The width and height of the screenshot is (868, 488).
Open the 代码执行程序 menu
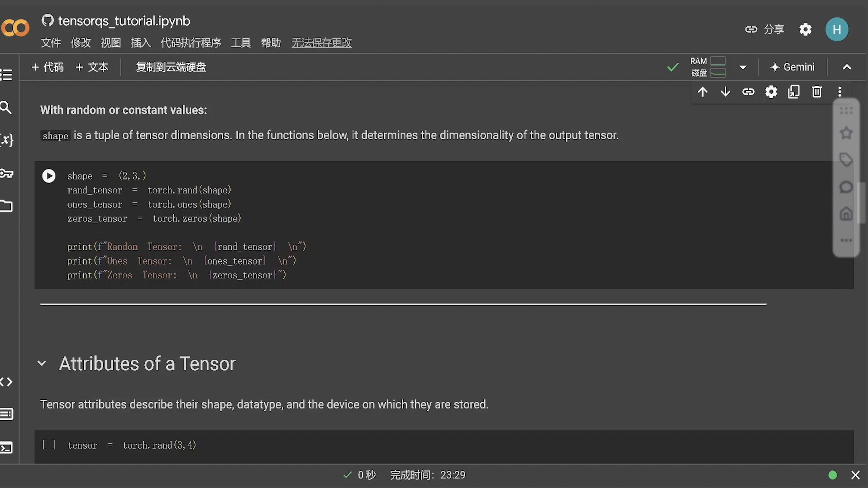coord(191,43)
